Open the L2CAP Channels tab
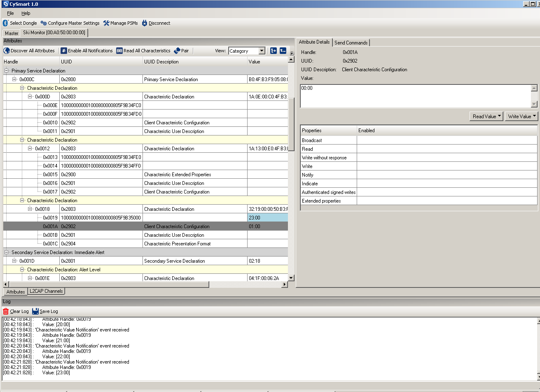Viewport: 540px width, 392px height. 46,291
